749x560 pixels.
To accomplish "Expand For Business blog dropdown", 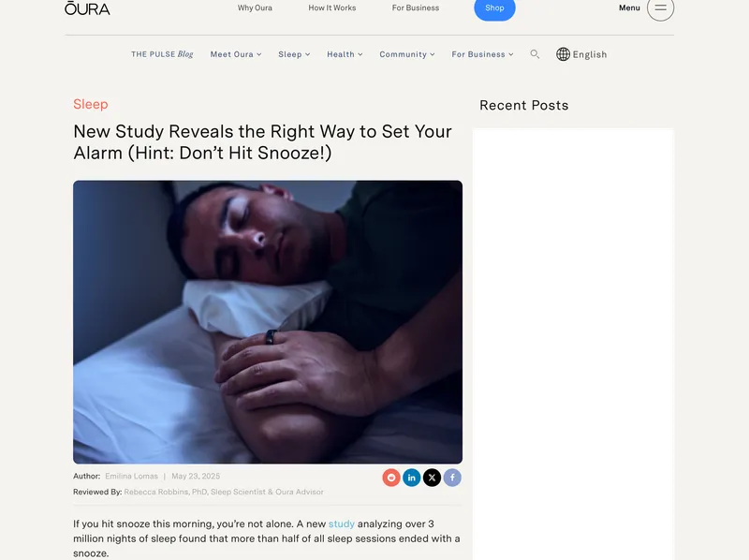I will click(x=482, y=54).
